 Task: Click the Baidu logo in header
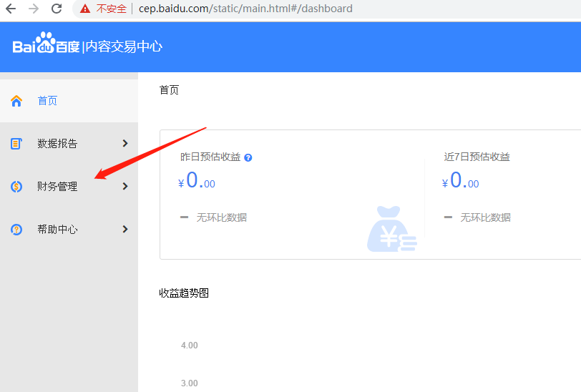point(46,46)
